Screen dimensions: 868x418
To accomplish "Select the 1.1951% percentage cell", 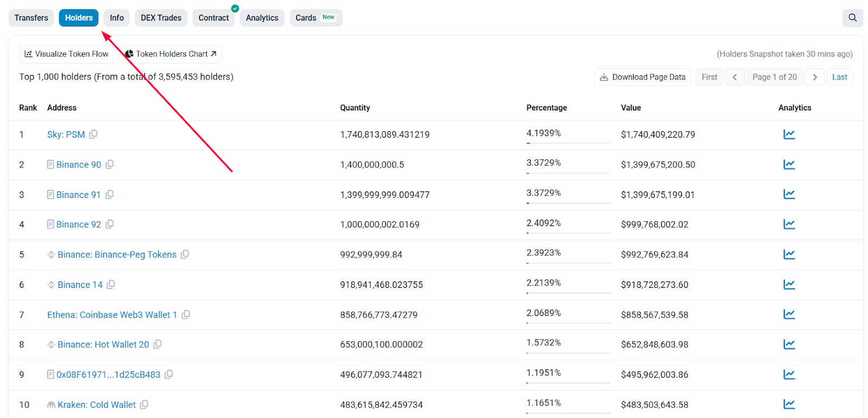I will coord(544,372).
